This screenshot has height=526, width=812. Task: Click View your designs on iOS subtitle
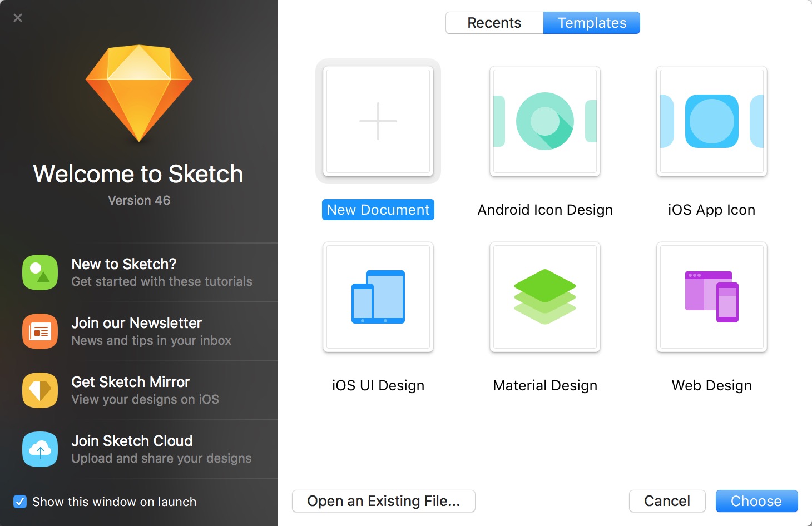point(145,400)
